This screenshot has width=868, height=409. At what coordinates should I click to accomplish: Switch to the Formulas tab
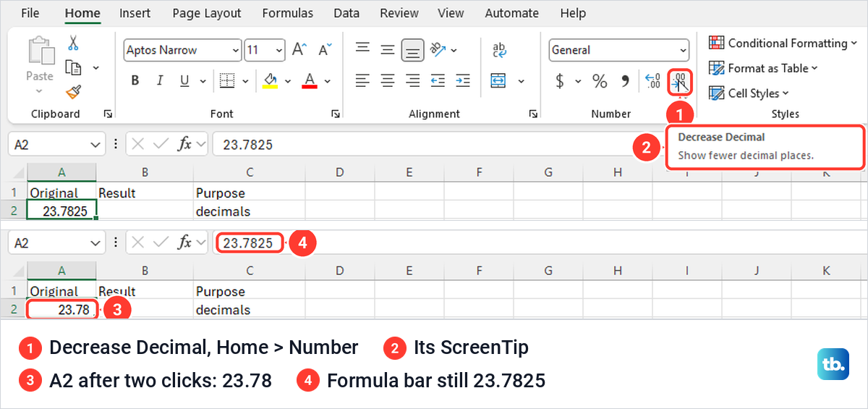coord(288,13)
